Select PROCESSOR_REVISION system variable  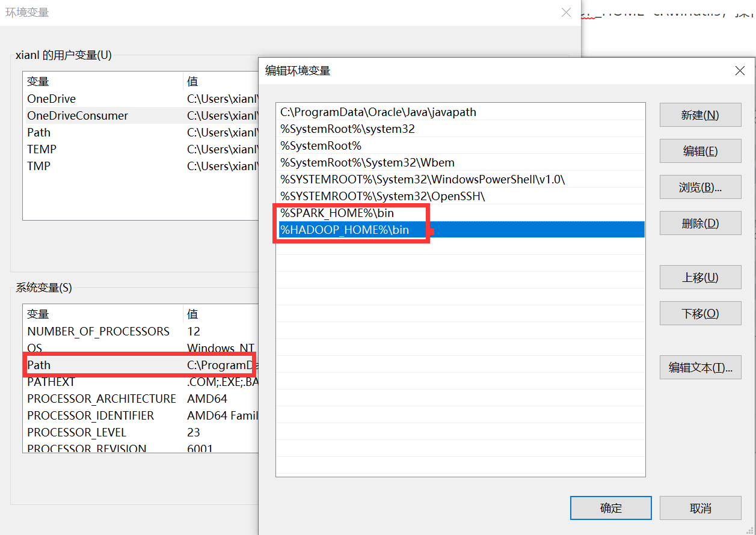point(140,448)
